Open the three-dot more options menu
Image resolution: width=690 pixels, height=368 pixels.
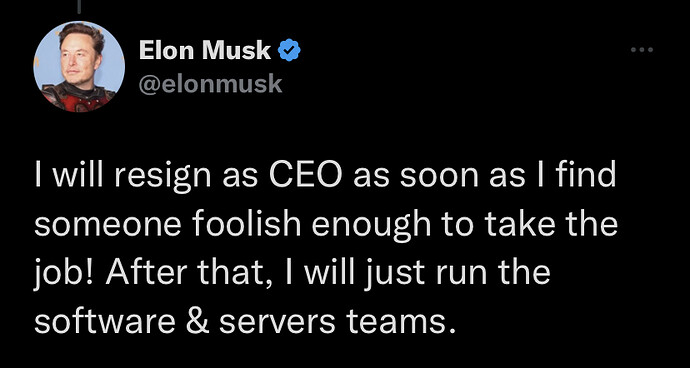coord(642,50)
